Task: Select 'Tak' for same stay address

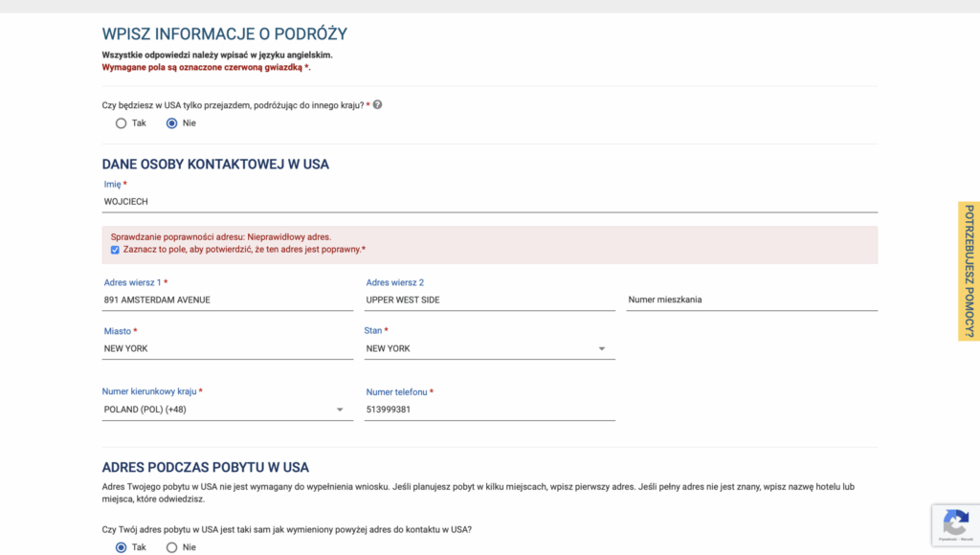Action: click(122, 547)
